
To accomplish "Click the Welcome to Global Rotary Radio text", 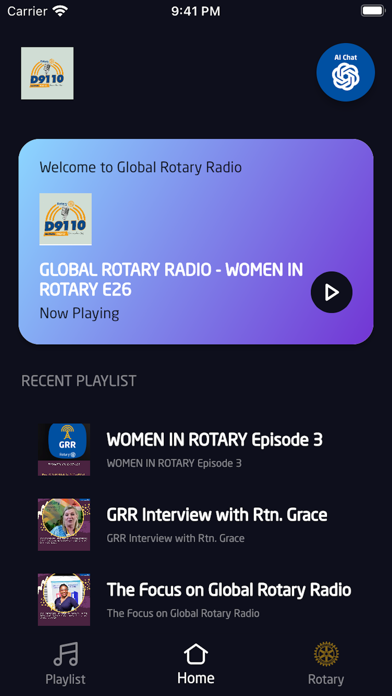I will [x=141, y=167].
